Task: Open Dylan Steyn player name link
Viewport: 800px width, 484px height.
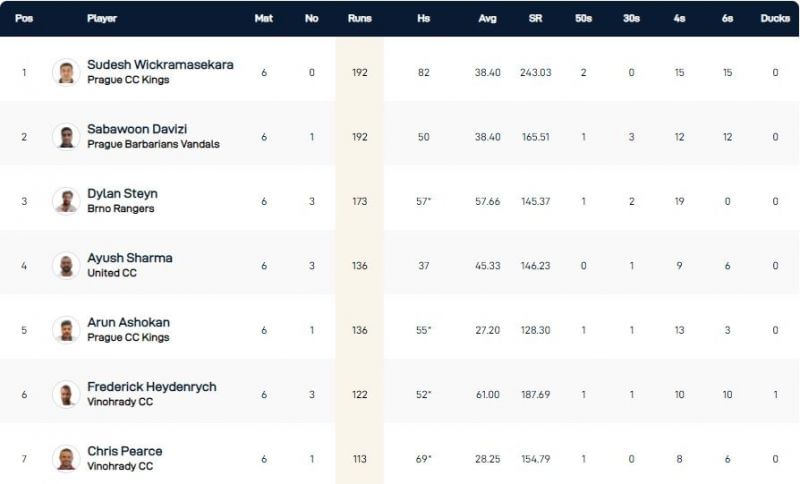Action: 122,193
